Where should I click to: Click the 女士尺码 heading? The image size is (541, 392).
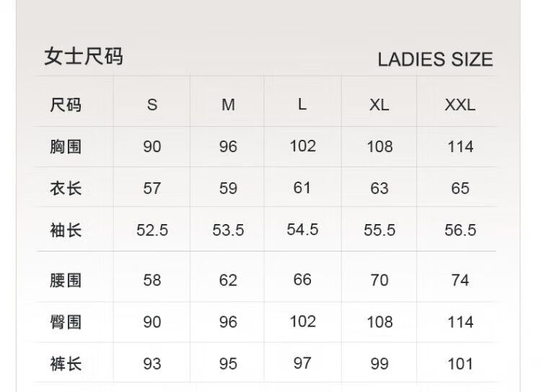[84, 56]
